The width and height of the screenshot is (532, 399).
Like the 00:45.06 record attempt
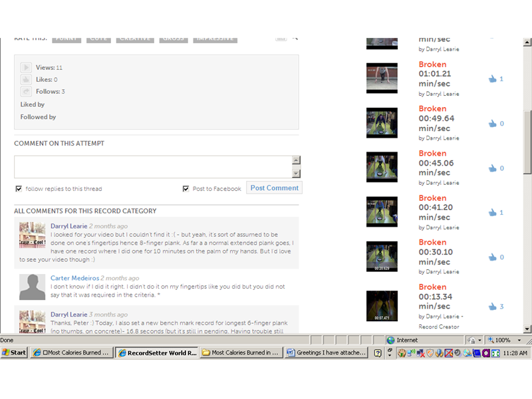pos(492,168)
